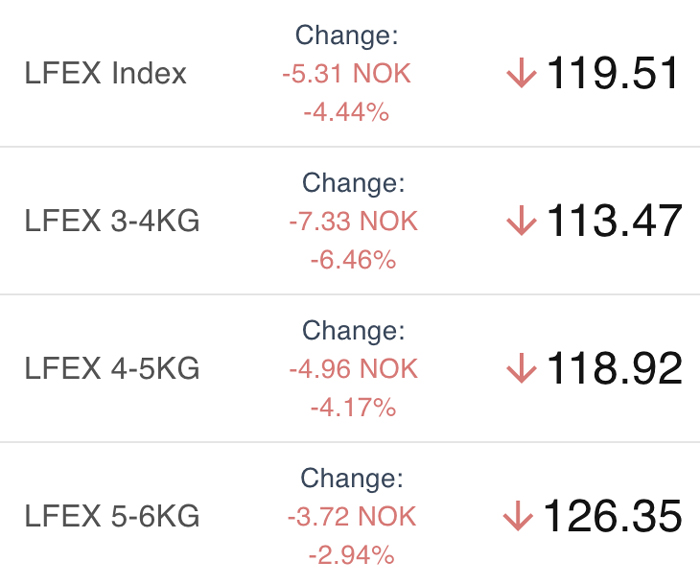This screenshot has height=585, width=700.
Task: Click the LFEX 4-5KG down arrow icon
Action: coord(521,368)
